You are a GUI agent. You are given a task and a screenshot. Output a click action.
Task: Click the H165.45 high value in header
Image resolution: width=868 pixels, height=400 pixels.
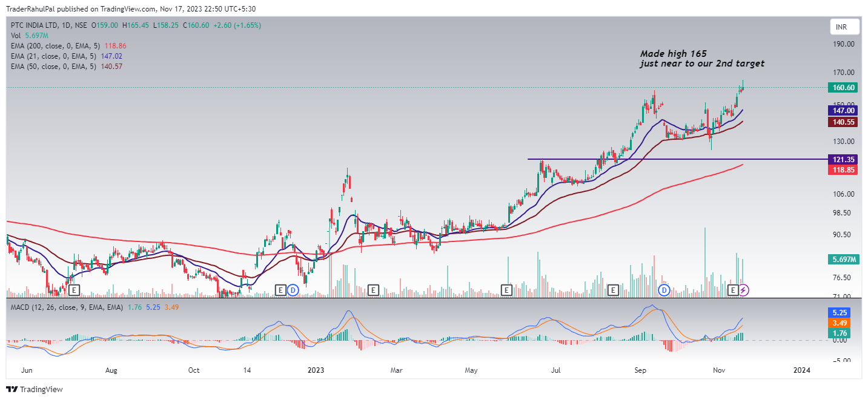point(136,25)
